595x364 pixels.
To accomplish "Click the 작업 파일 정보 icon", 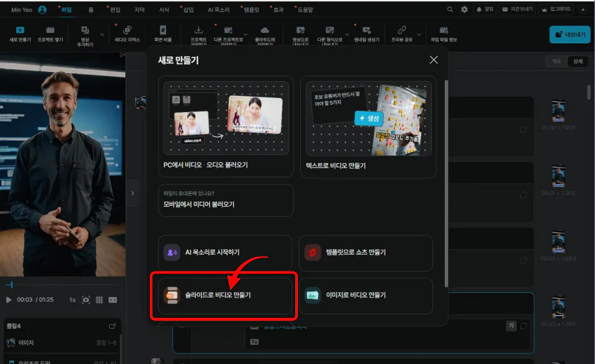I will tap(443, 31).
